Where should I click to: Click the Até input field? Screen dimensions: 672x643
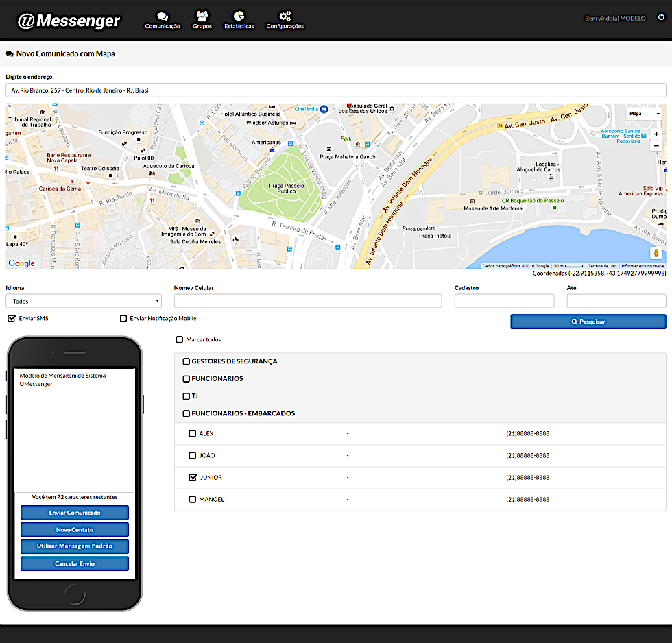(616, 301)
